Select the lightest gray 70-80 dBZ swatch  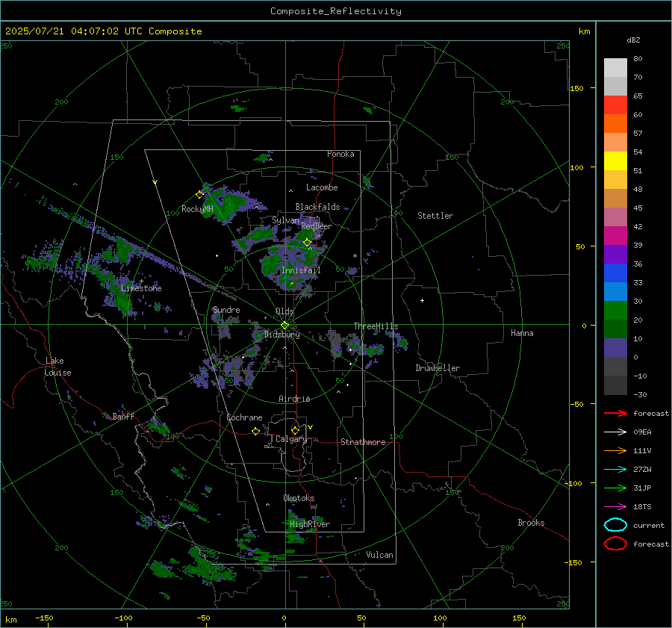click(x=615, y=68)
